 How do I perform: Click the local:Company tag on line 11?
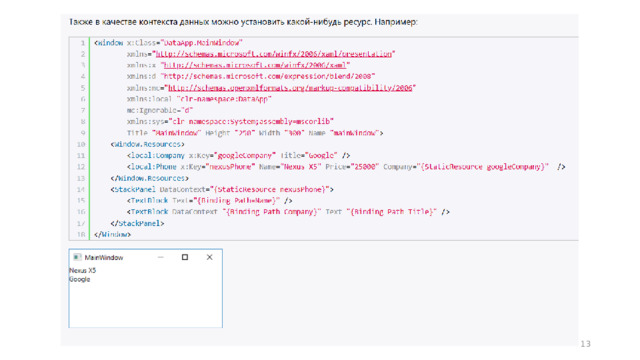click(x=156, y=156)
